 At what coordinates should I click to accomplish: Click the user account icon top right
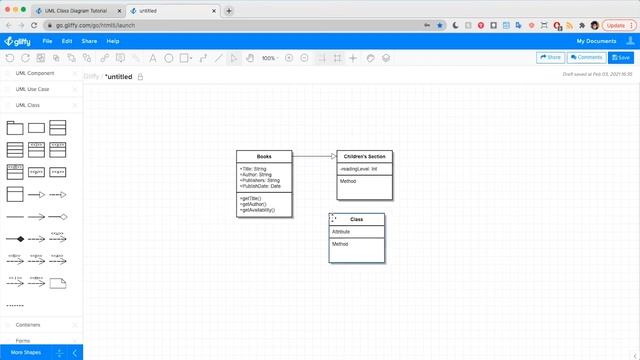[x=630, y=41]
